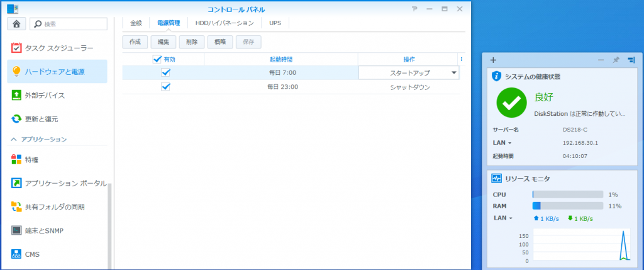Click the 概略 button
This screenshot has height=270, width=644.
click(x=220, y=42)
